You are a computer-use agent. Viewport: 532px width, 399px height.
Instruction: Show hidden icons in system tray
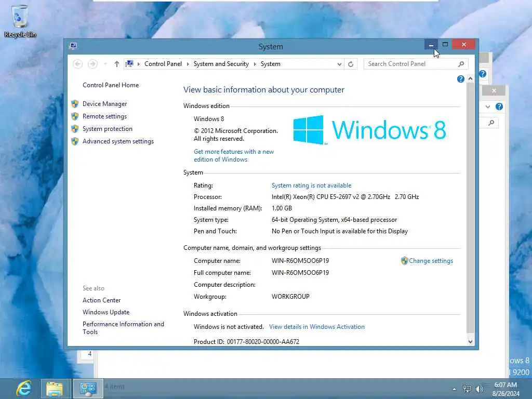point(454,389)
